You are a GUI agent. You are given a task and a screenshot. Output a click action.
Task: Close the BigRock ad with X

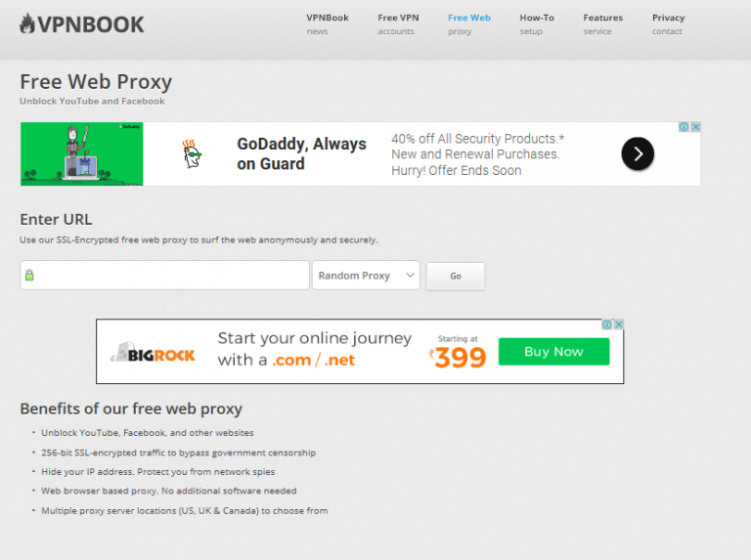[619, 324]
